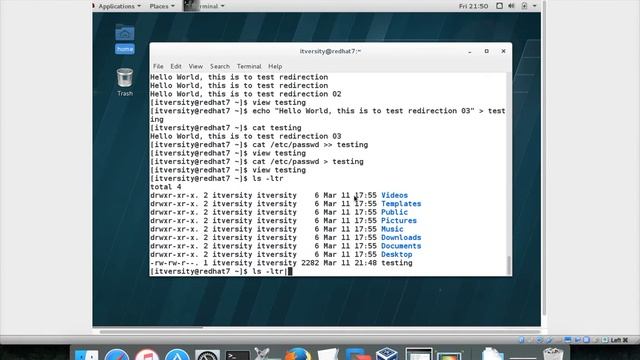The width and height of the screenshot is (640, 360).
Task: Click the 'redirection 03' output line
Action: tap(246, 136)
